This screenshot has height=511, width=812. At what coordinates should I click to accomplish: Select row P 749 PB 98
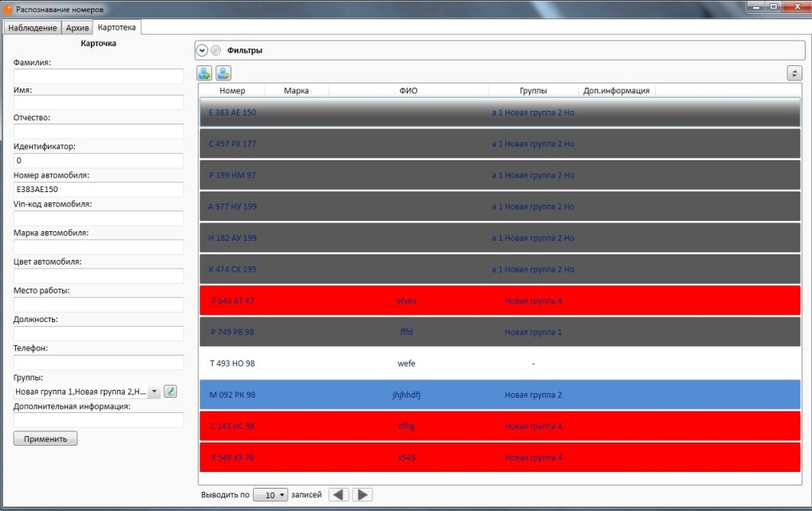(x=500, y=332)
